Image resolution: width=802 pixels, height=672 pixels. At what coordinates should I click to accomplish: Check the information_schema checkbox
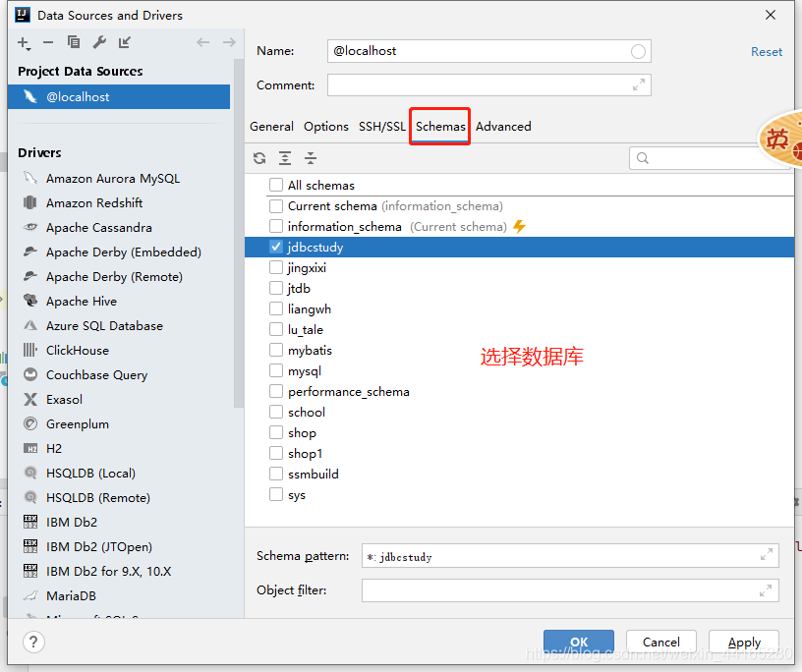point(276,226)
